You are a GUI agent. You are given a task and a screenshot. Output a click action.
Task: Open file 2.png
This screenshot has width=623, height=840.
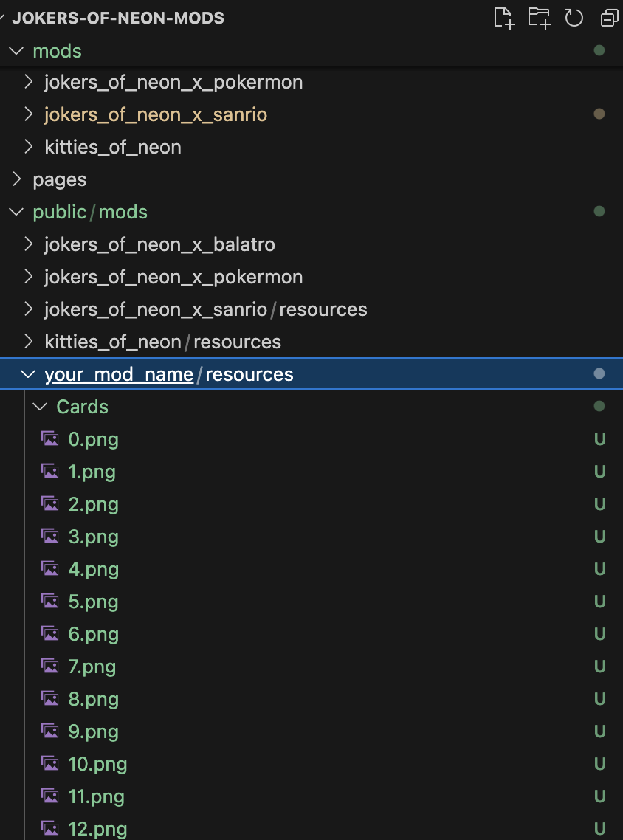(x=93, y=505)
